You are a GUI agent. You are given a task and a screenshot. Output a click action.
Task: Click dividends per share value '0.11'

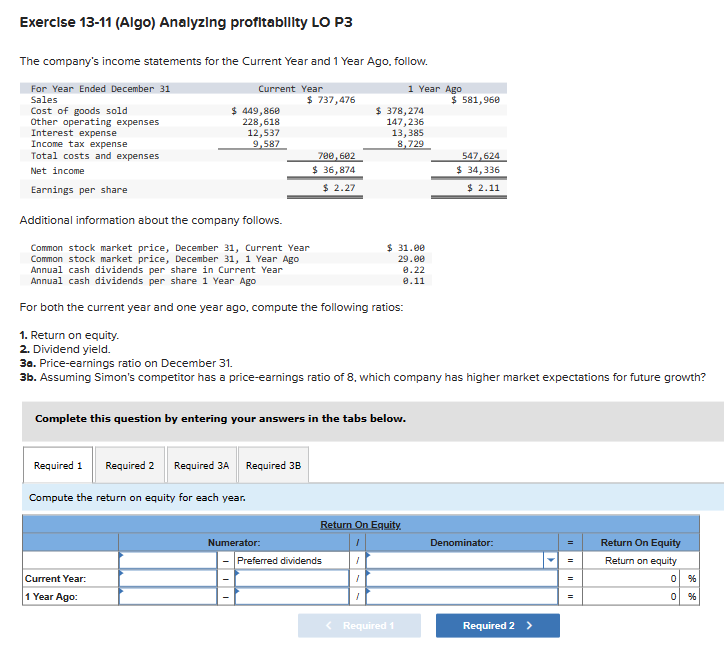[x=414, y=281]
